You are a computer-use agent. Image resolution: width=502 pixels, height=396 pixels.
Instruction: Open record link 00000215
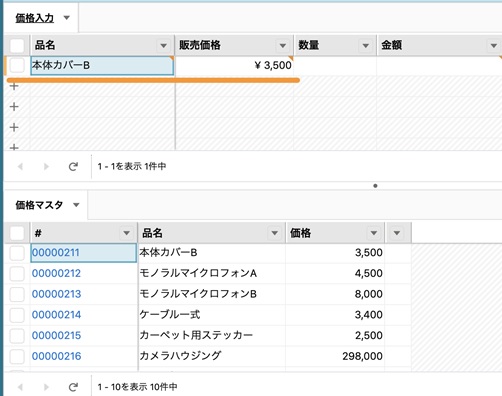(x=56, y=336)
